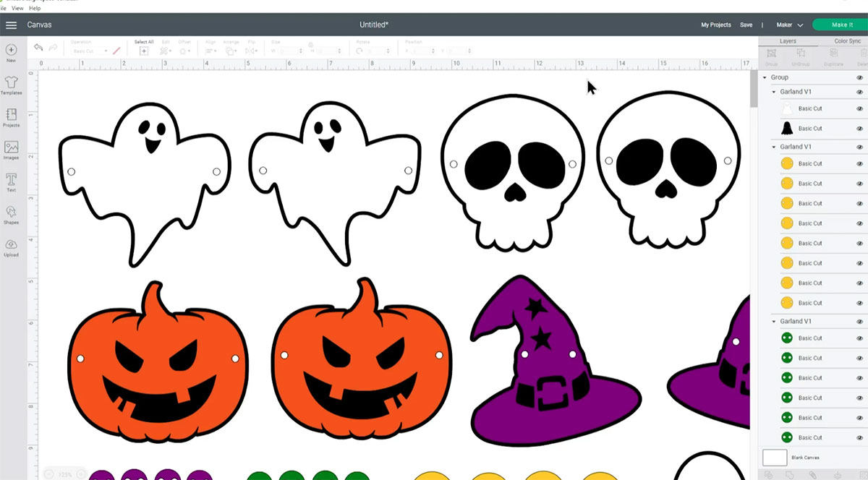
Task: Open the Help menu
Action: 35,8
